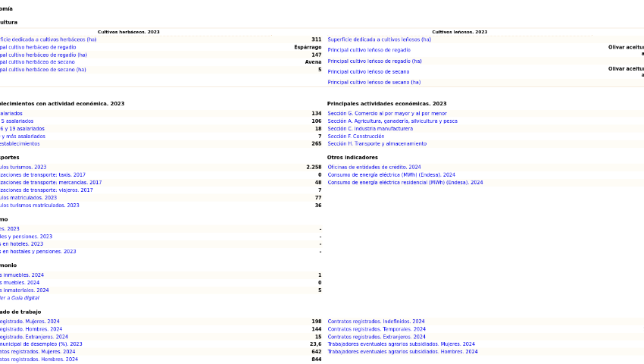Open Consumo de energía eléctrica (MWh) (Endesa). 2024

391,175
